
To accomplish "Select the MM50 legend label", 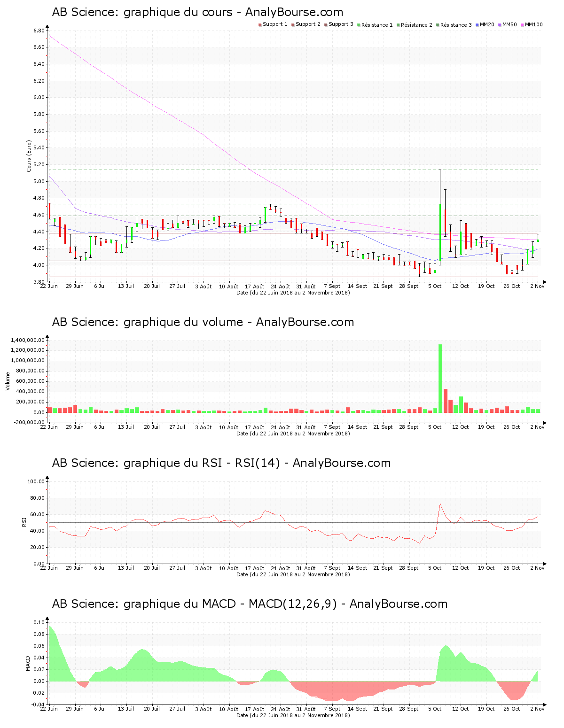I will click(x=509, y=24).
